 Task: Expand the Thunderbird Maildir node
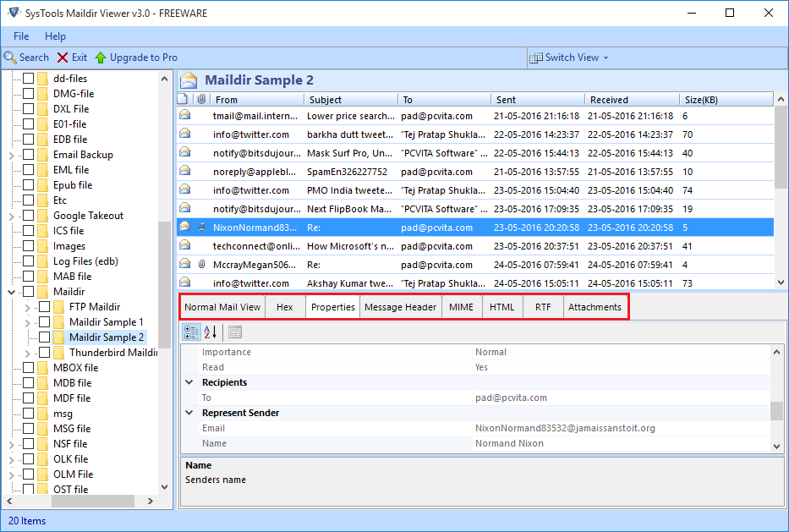point(28,354)
